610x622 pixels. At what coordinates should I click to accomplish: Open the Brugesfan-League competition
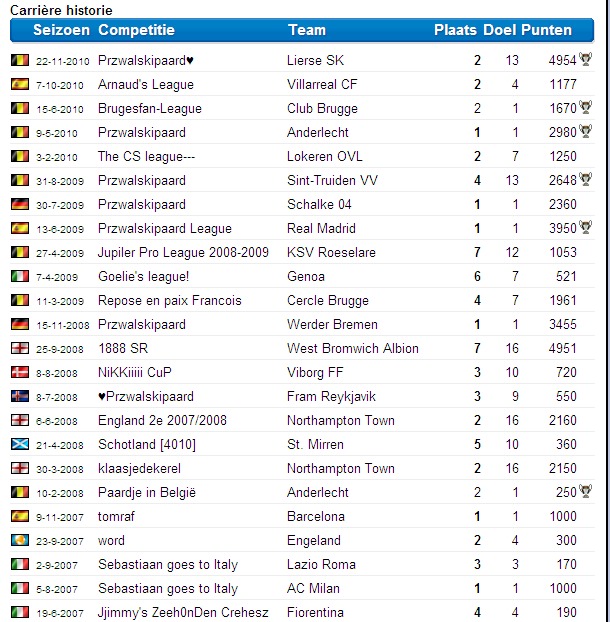(x=150, y=109)
